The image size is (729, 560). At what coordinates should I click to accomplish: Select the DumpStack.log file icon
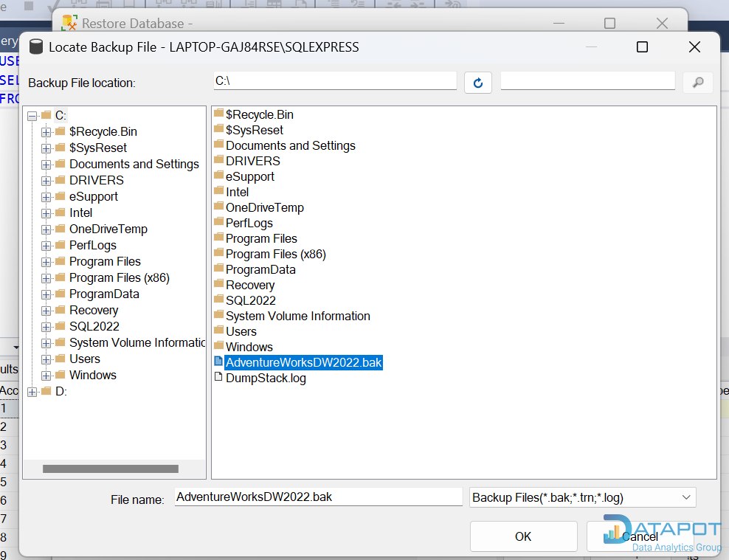(218, 378)
